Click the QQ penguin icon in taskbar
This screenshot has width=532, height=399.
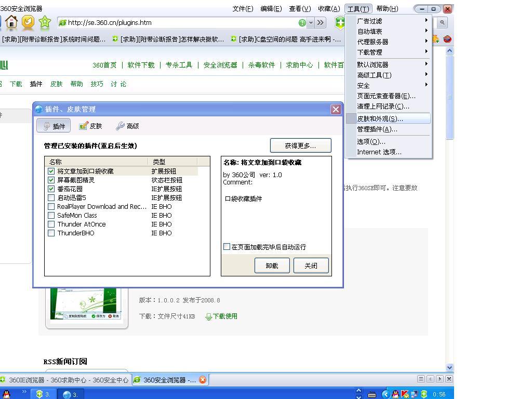click(7, 394)
